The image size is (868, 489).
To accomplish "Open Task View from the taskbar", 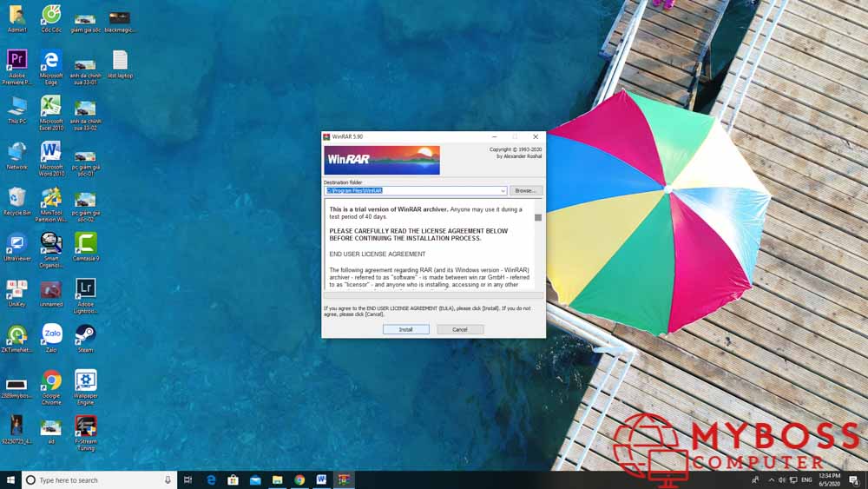I will point(188,479).
